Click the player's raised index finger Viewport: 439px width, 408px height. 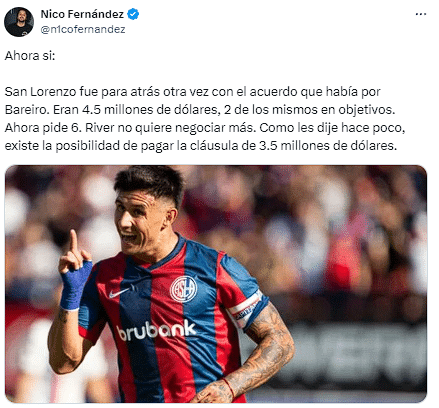73,242
